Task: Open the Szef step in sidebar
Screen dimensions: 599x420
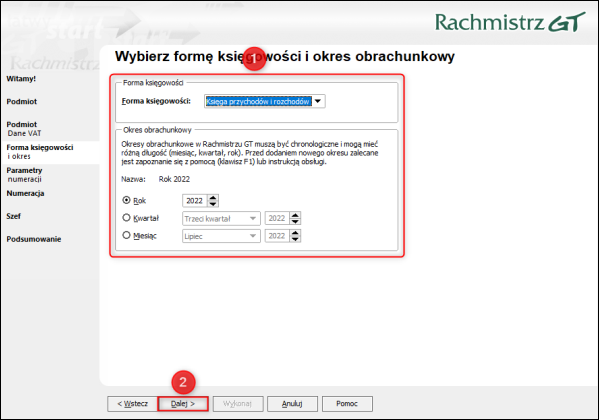Action: pos(13,216)
